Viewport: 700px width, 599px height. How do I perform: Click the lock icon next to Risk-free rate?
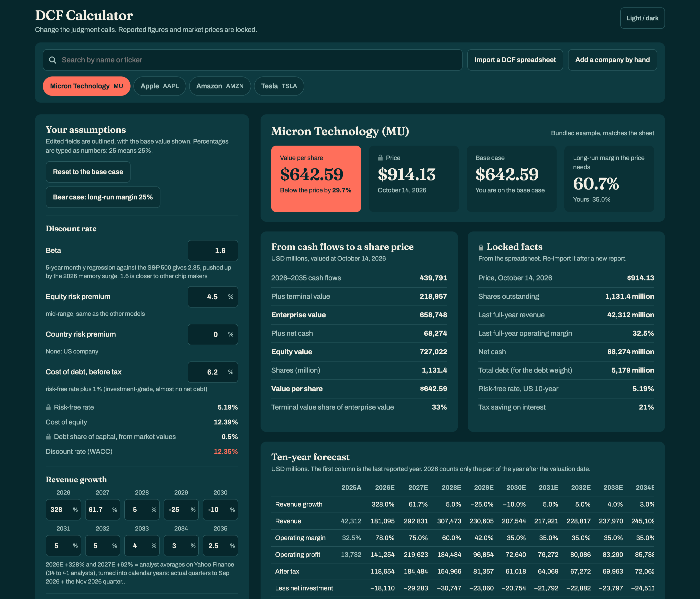pyautogui.click(x=48, y=407)
